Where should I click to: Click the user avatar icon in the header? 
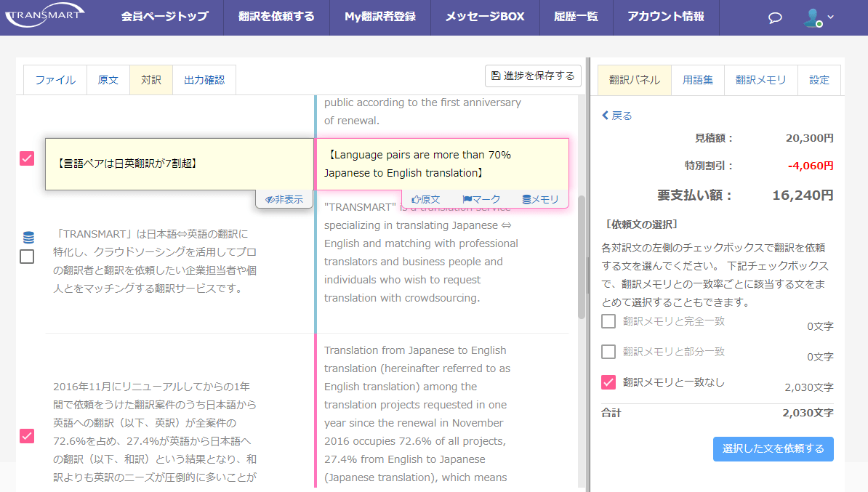pos(814,17)
